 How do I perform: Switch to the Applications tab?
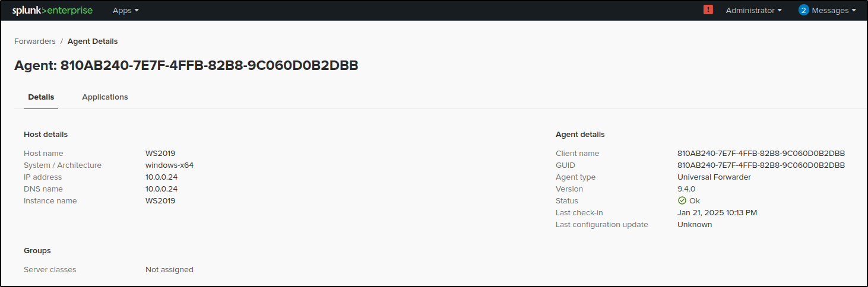coord(105,97)
